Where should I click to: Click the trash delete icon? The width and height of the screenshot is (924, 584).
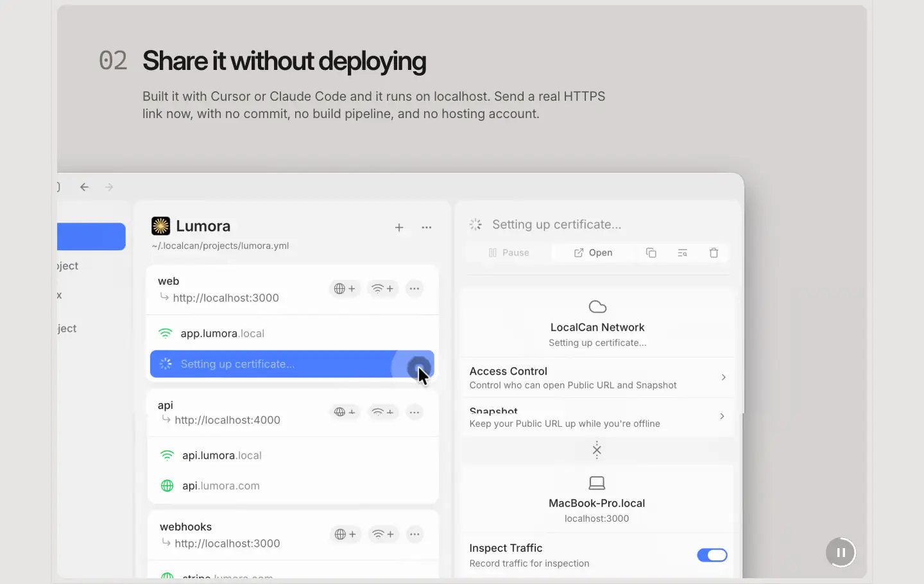click(x=714, y=253)
